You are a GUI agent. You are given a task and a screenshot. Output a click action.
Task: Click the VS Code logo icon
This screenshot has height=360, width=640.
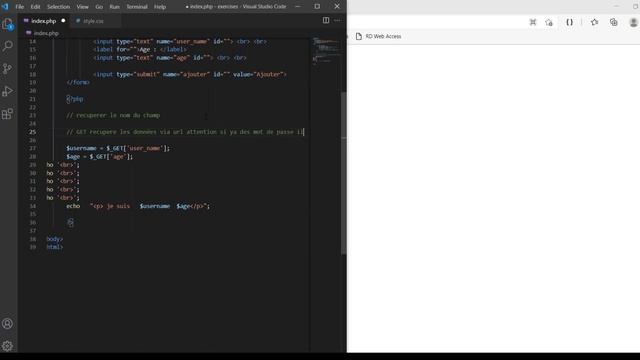pos(5,7)
